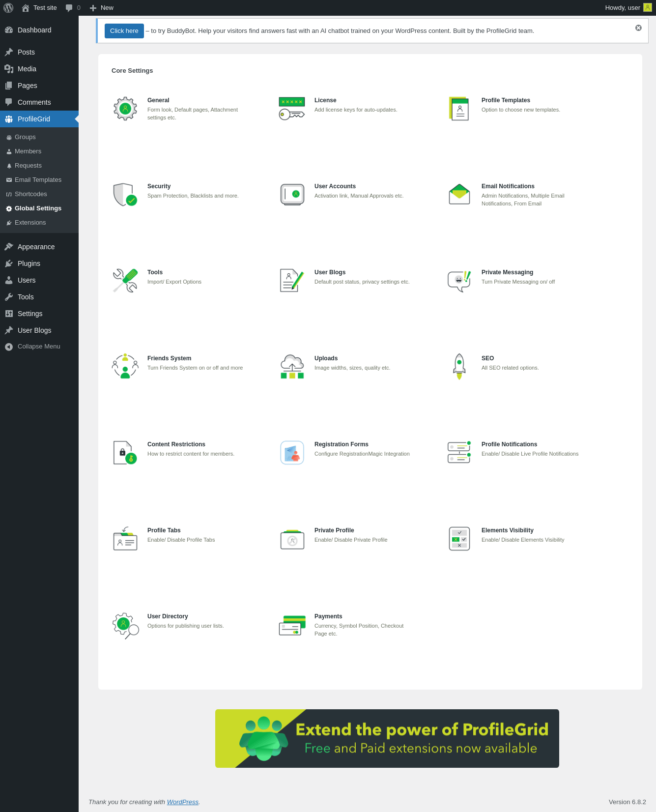The height and width of the screenshot is (812, 656).
Task: Open the User Directory gear search icon
Action: tap(125, 626)
